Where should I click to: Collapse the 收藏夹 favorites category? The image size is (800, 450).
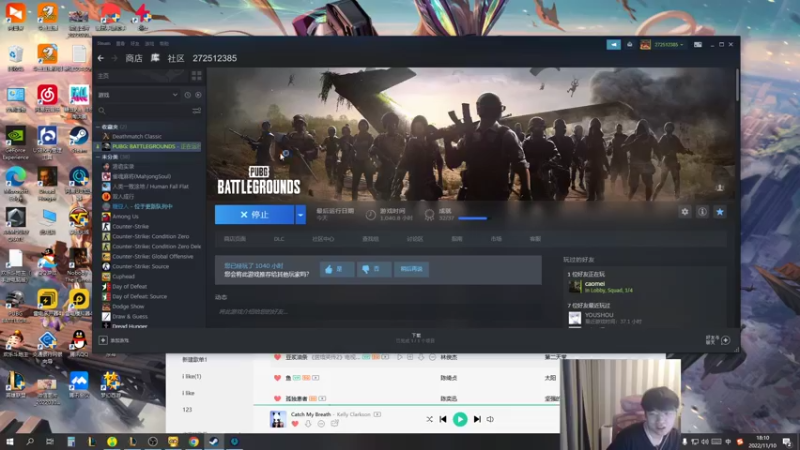click(98, 127)
